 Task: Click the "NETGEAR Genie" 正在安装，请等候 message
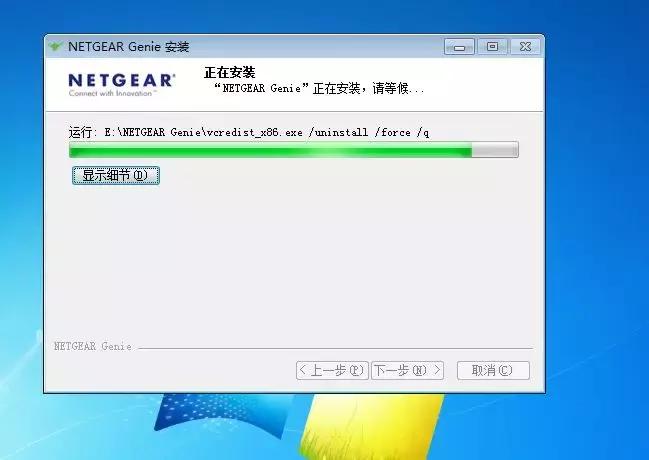point(318,88)
